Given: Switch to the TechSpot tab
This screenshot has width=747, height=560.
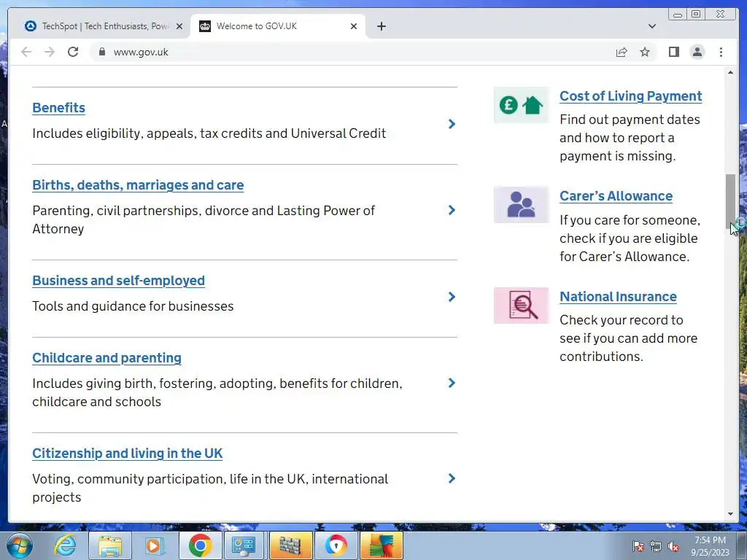Looking at the screenshot, I should click(x=104, y=26).
